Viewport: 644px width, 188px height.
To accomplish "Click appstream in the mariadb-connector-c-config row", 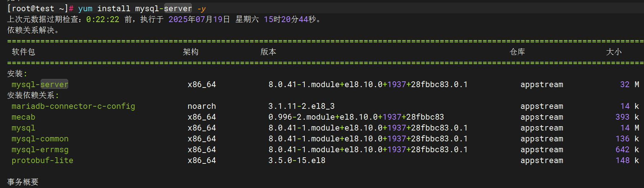I will click(542, 106).
